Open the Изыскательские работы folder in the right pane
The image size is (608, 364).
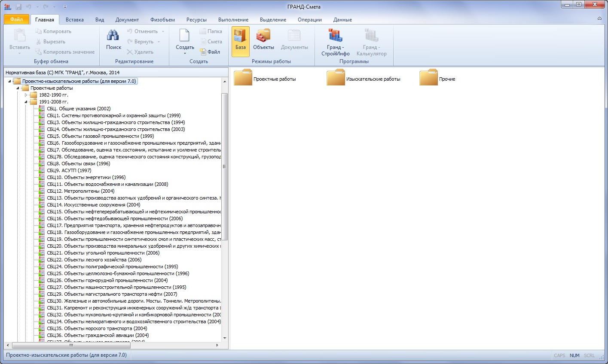[x=364, y=79]
